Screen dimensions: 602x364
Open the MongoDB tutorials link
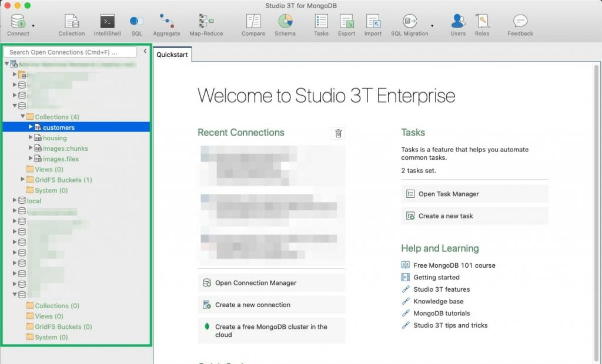[442, 313]
